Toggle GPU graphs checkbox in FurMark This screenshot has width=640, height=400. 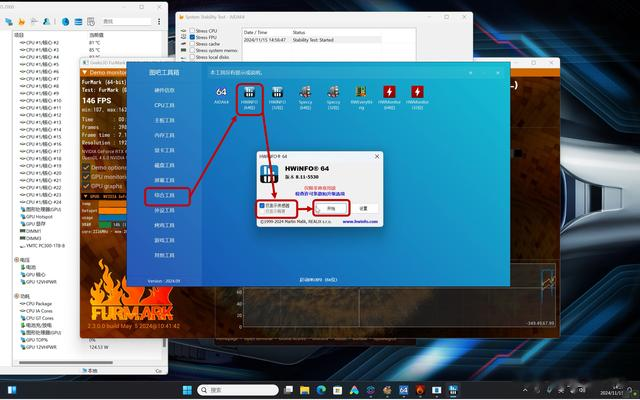[86, 186]
